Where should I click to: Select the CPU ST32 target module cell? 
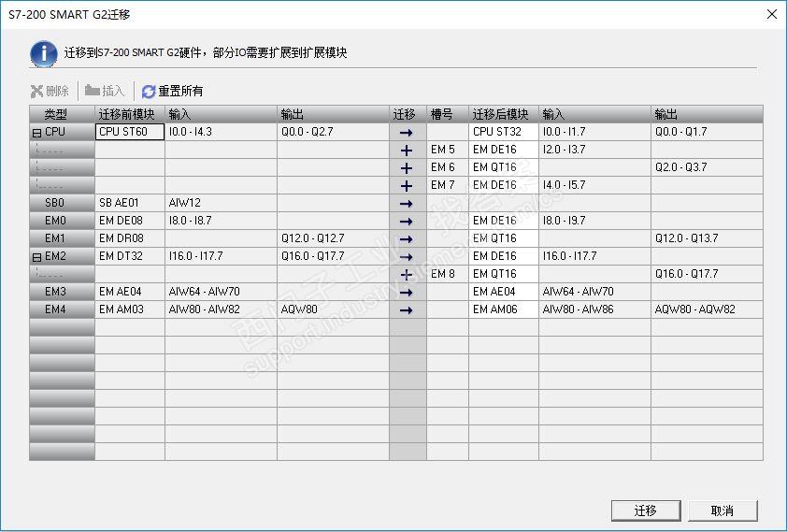[504, 132]
